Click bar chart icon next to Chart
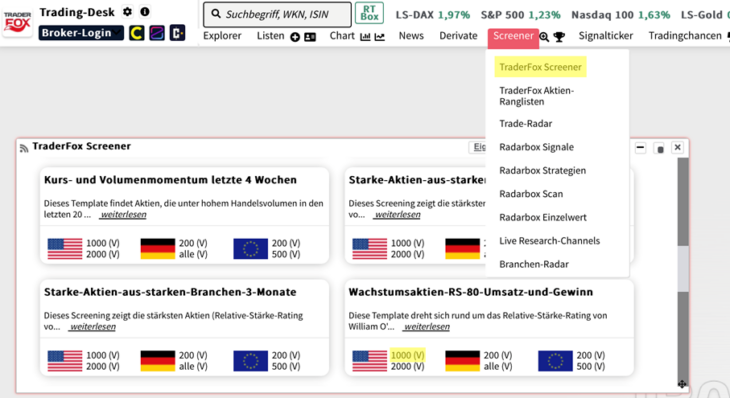Image resolution: width=730 pixels, height=398 pixels. tap(365, 37)
